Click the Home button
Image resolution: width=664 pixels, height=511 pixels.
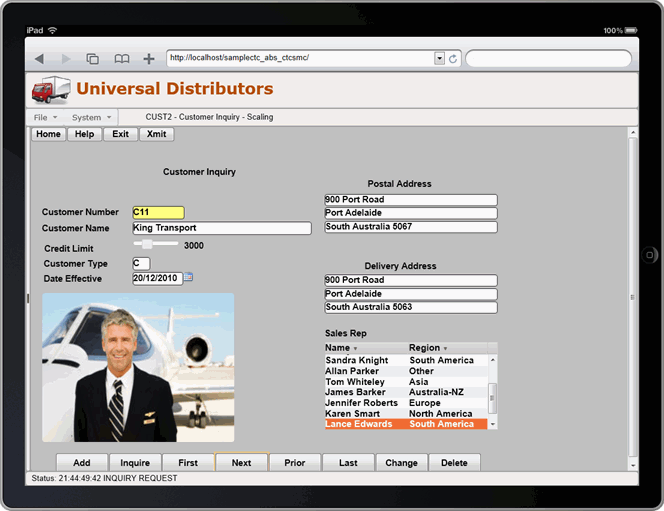(48, 134)
